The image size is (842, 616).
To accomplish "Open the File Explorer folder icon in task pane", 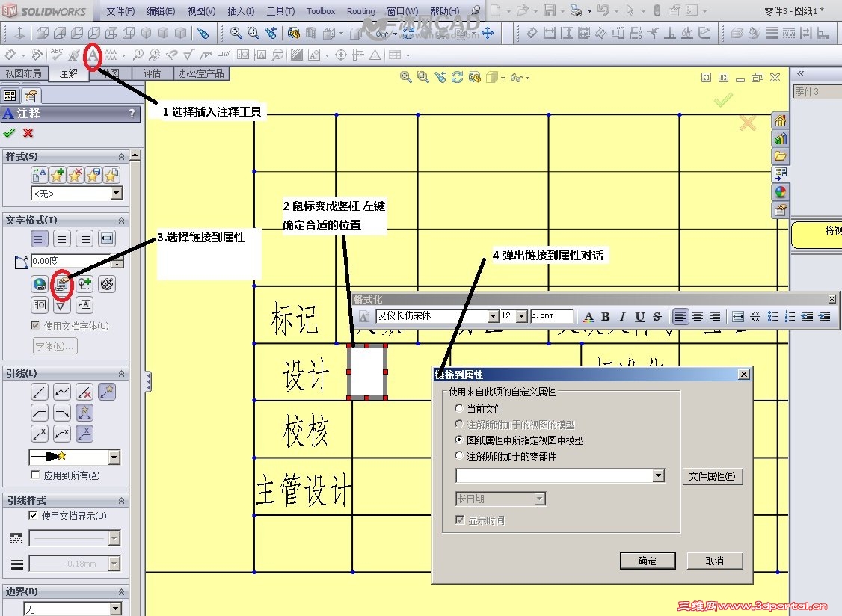I will 780,156.
